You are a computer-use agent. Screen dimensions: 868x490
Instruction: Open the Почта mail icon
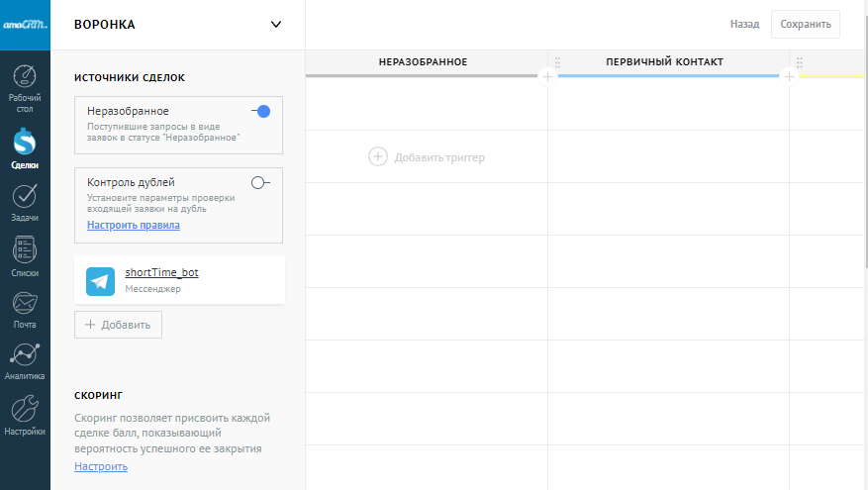pos(25,310)
